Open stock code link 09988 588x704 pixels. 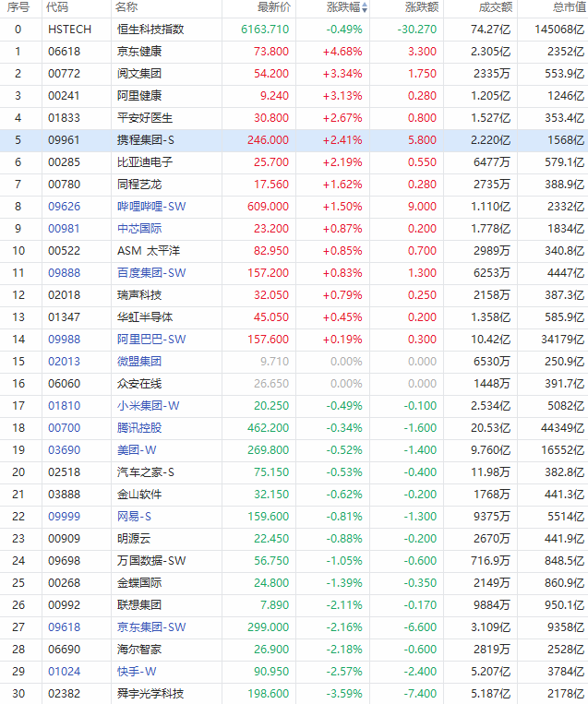coord(65,340)
